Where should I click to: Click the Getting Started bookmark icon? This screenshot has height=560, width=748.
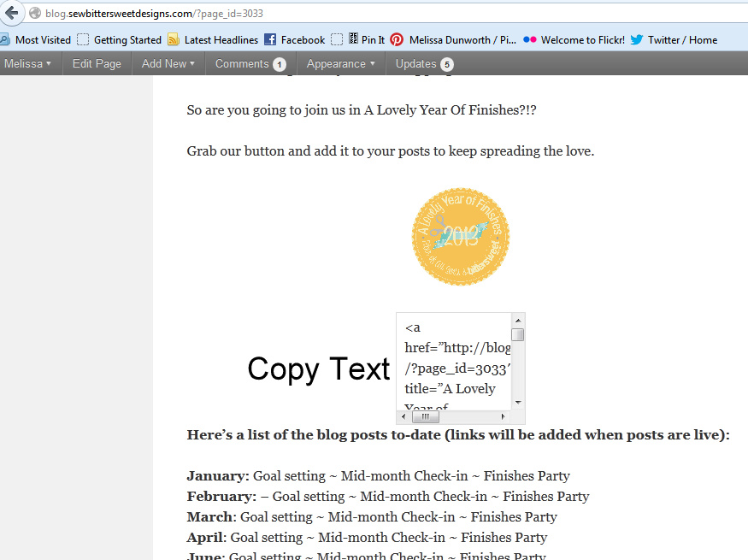pyautogui.click(x=83, y=38)
